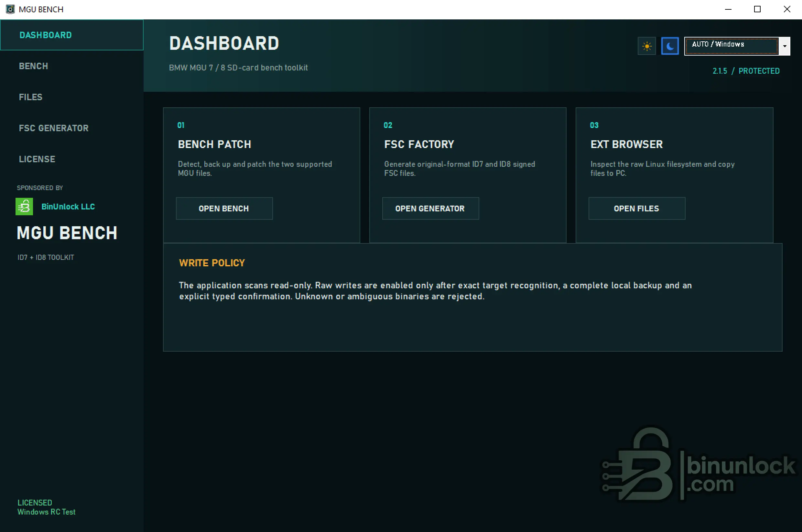Image resolution: width=802 pixels, height=532 pixels.
Task: Click the green BinUnlock sponsor logo icon
Action: (x=24, y=206)
